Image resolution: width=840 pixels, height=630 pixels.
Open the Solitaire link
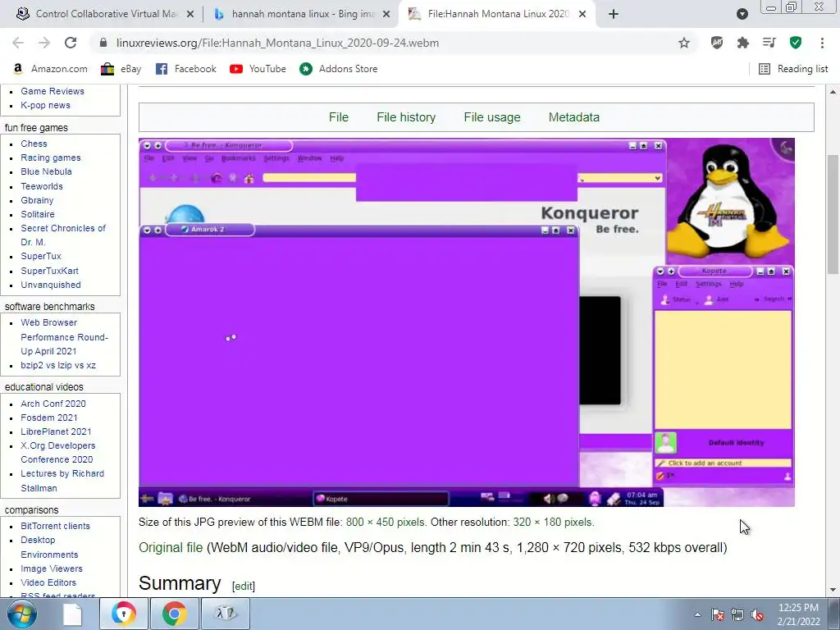pyautogui.click(x=38, y=214)
